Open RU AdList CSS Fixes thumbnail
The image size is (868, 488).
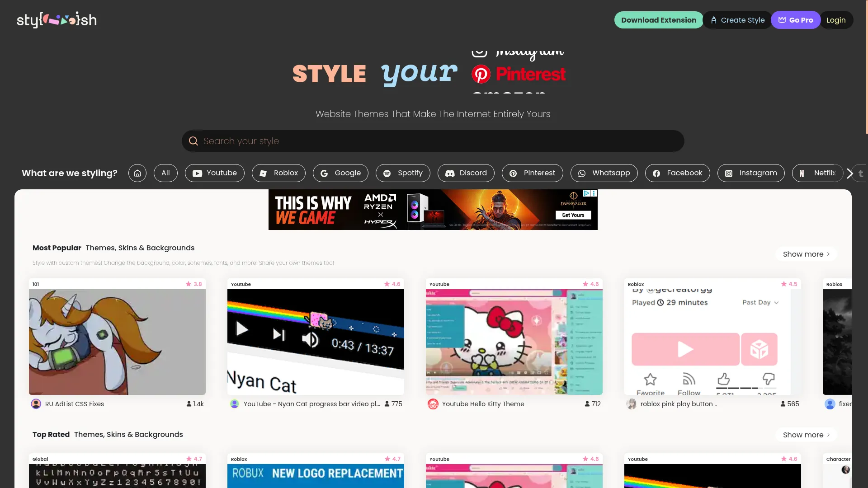point(117,342)
